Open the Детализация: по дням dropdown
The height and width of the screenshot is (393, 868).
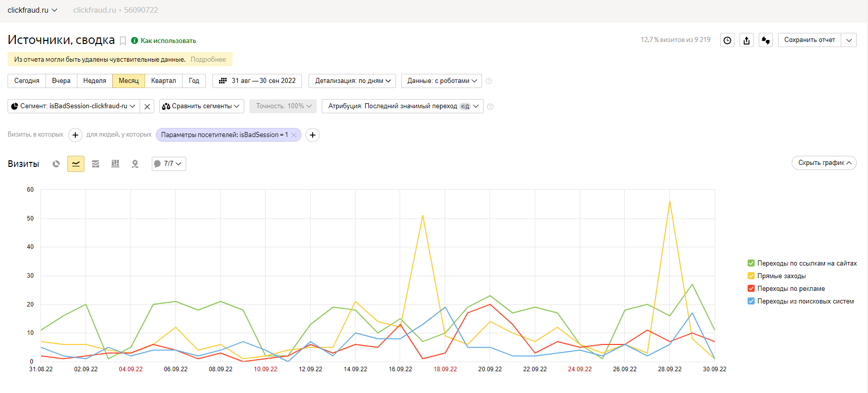pos(353,81)
